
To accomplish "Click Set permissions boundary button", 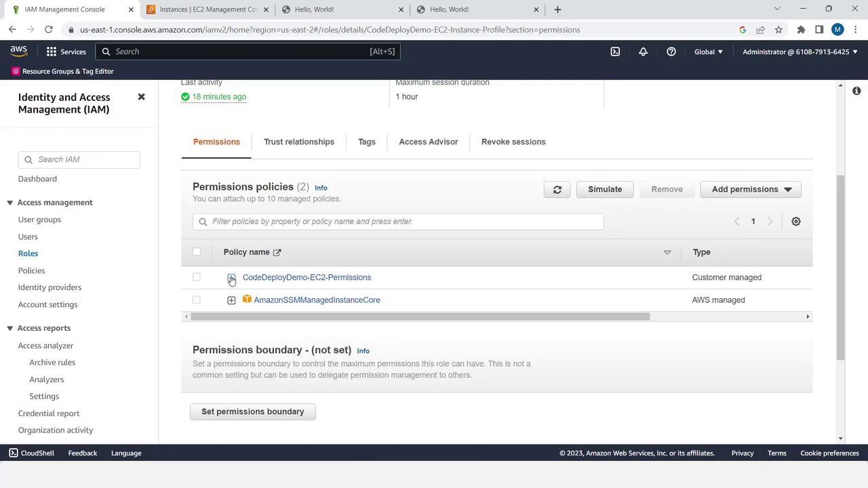I will tap(253, 411).
